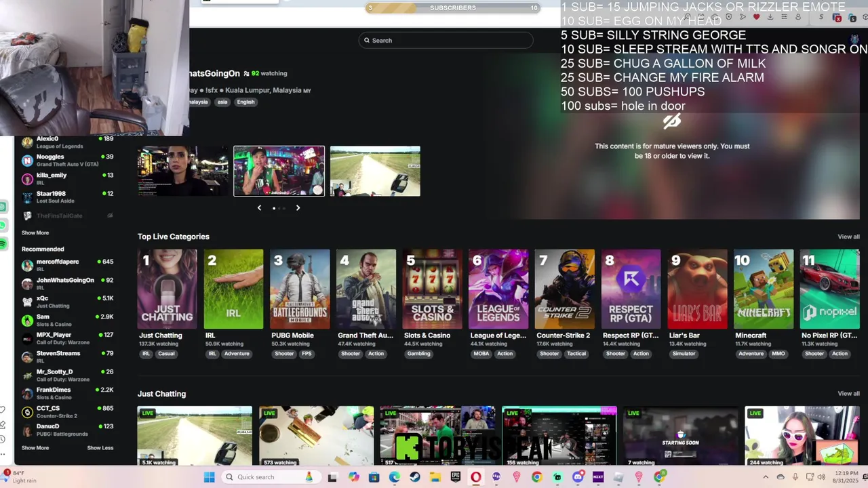Launch Copilot from the taskbar
The height and width of the screenshot is (488, 868).
pos(353,477)
